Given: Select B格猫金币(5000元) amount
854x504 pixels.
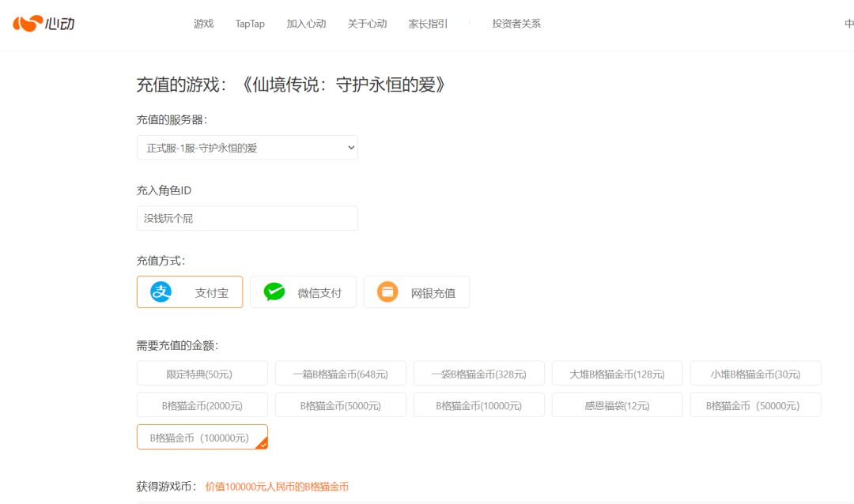Looking at the screenshot, I should point(340,405).
